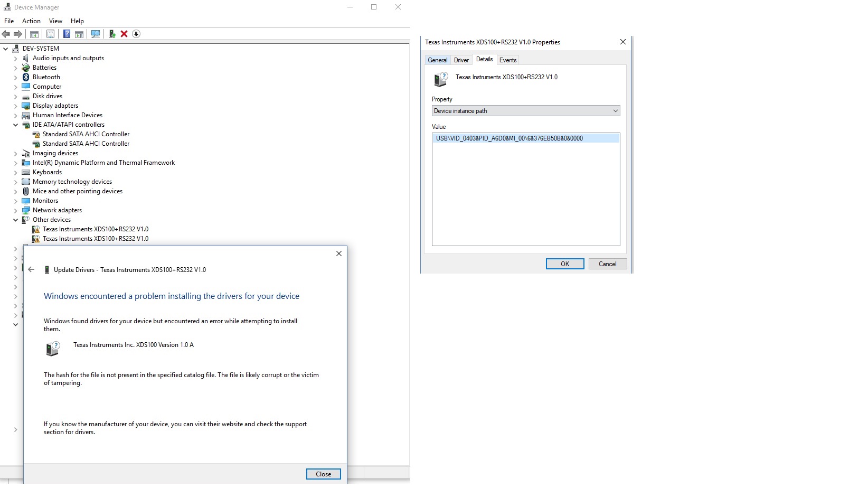Click the black down-arrow circle toolbar icon
The image size is (868, 488).
136,34
